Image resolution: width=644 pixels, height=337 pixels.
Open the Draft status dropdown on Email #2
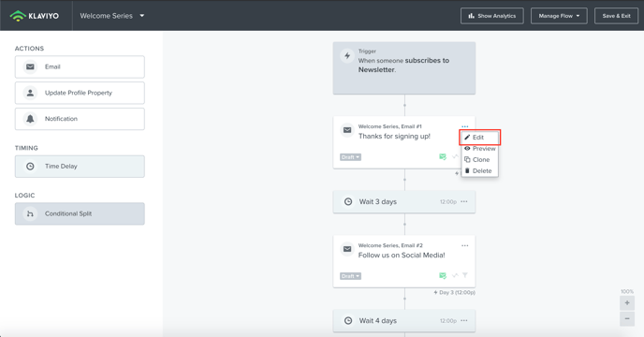tap(350, 276)
